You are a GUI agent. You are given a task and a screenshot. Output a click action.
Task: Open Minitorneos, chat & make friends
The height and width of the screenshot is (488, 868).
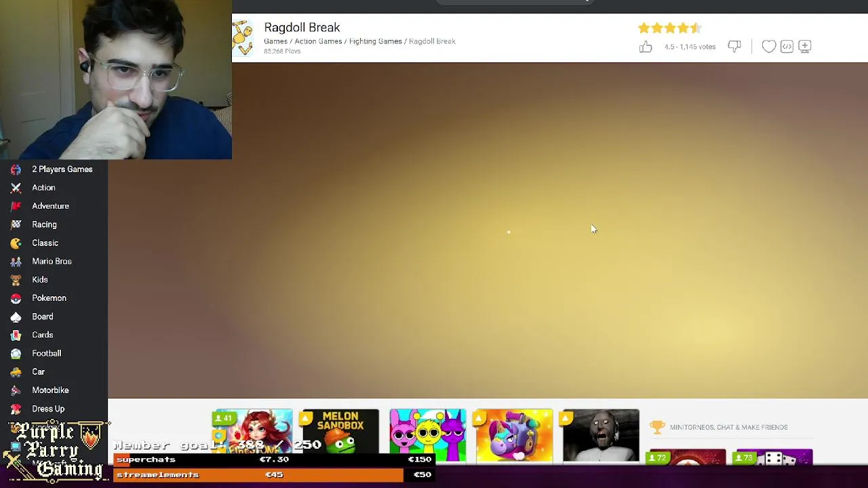[x=728, y=427]
